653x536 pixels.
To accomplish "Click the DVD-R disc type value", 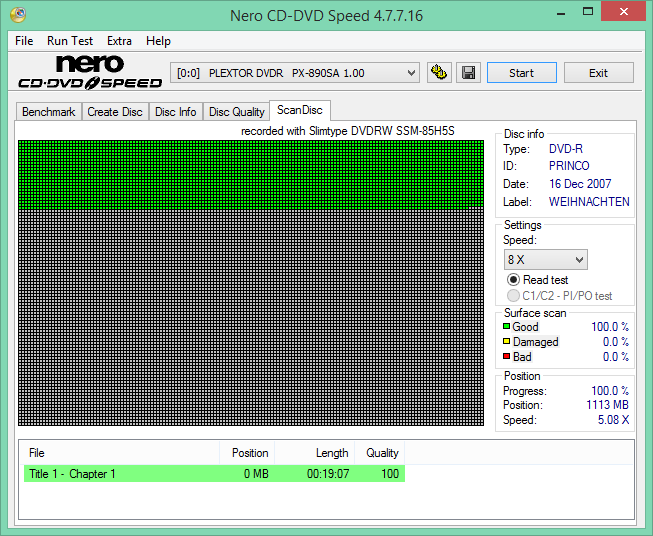I will pyautogui.click(x=566, y=149).
